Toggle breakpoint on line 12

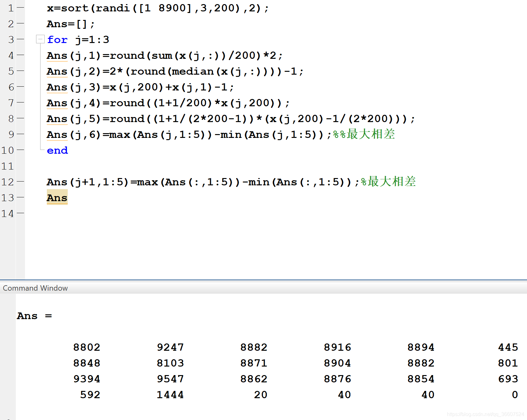click(20, 181)
